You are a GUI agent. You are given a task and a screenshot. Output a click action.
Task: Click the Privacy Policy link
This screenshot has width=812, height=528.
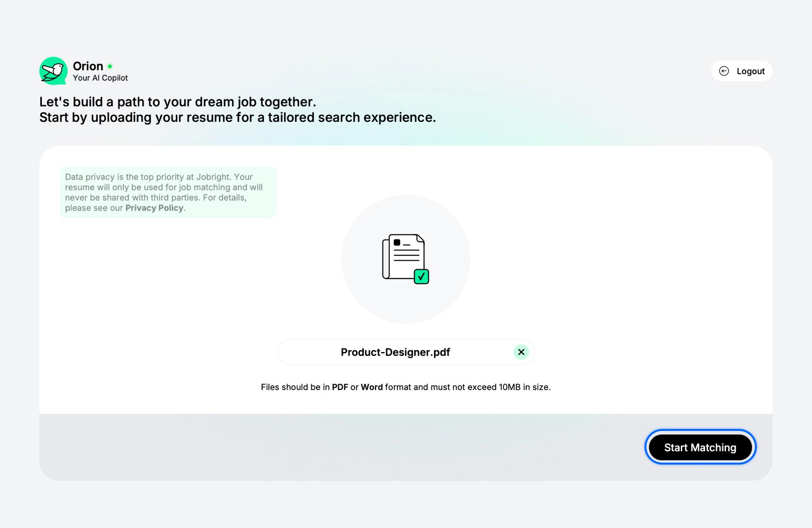(x=154, y=208)
